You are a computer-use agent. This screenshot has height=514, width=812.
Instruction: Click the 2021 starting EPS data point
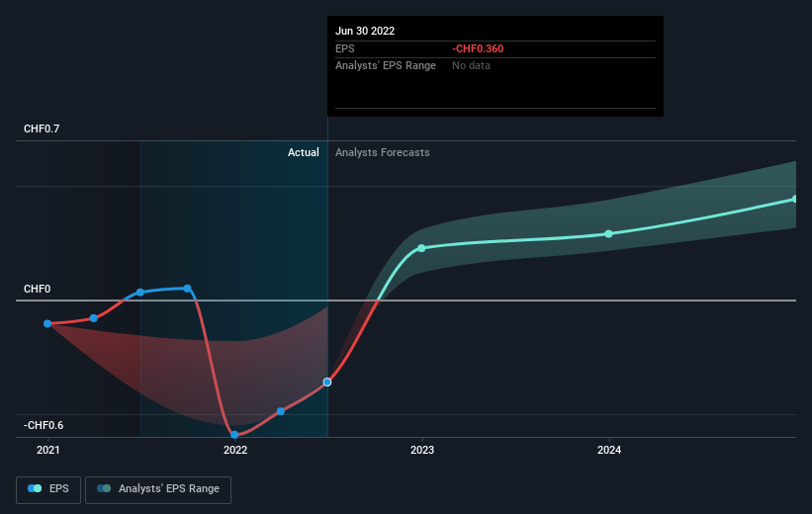[x=47, y=323]
